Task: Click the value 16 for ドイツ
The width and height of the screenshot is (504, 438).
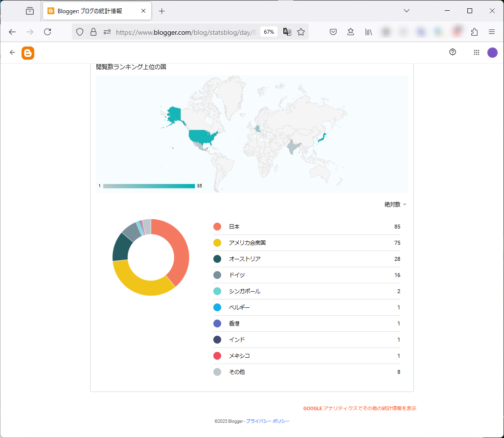Action: pos(397,275)
